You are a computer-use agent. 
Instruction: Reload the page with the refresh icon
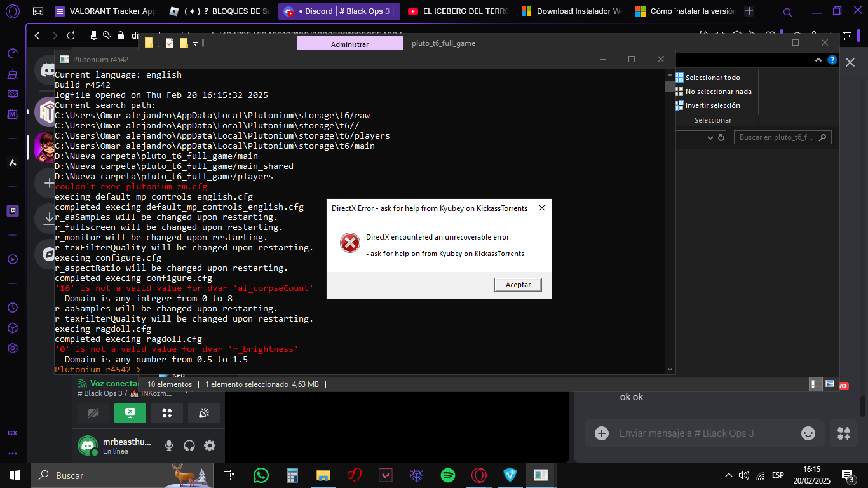tap(71, 36)
